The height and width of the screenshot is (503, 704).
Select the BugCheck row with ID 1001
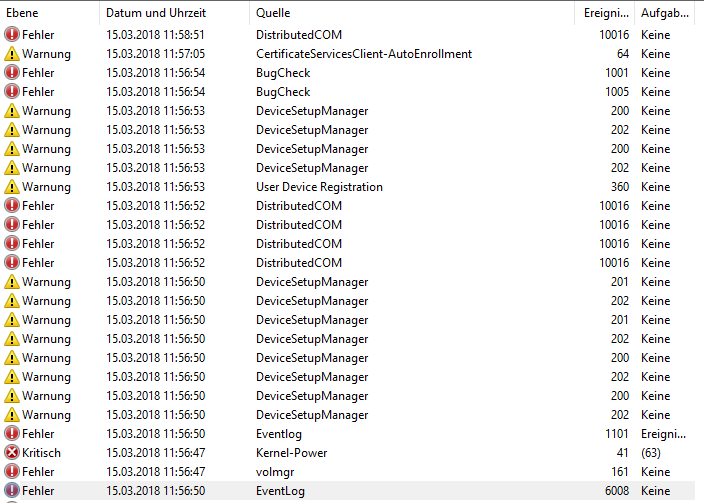point(348,73)
